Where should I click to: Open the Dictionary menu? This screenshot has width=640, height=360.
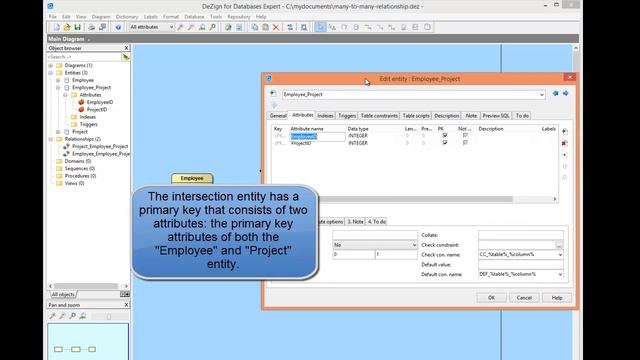click(127, 17)
